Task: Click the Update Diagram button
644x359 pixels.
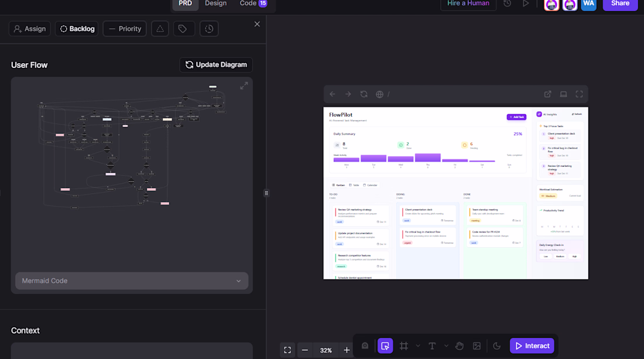Action: [x=216, y=65]
